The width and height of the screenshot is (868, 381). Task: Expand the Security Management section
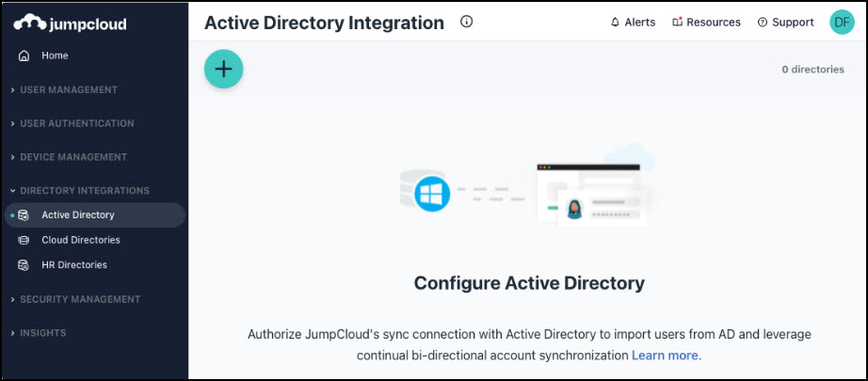tap(80, 299)
